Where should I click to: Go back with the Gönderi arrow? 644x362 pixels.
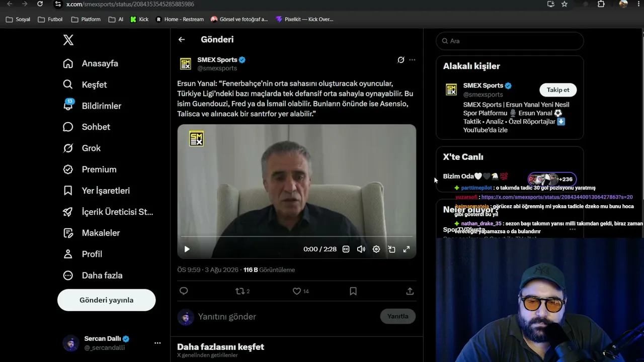[x=182, y=40]
